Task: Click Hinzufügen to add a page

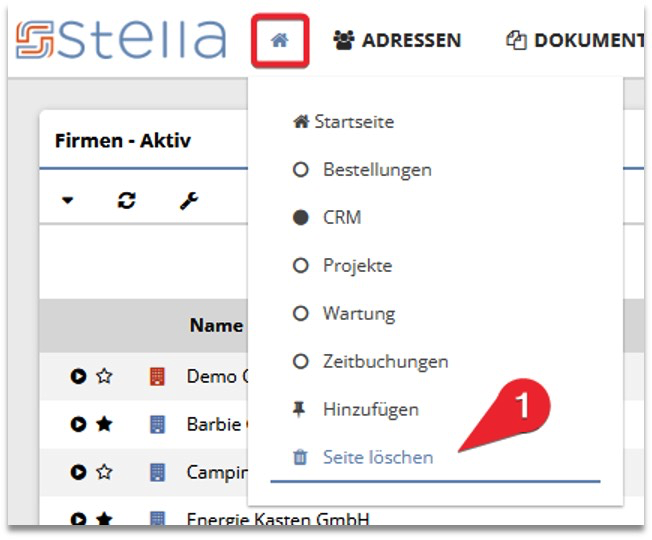Action: [370, 410]
